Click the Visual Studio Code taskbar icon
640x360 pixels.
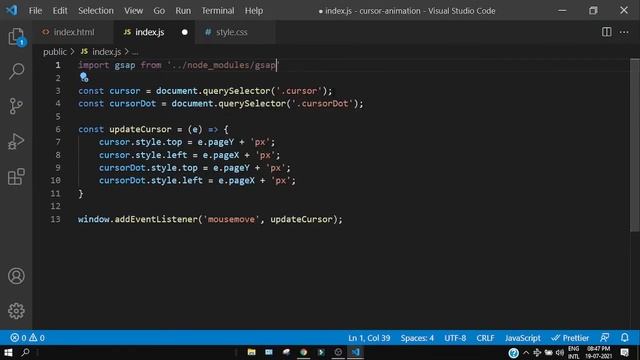[x=356, y=352]
